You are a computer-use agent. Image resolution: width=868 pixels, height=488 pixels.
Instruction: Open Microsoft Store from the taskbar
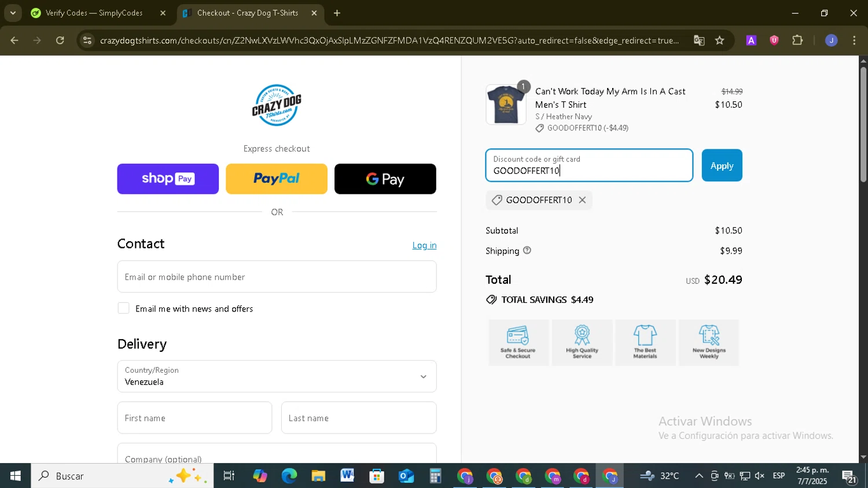click(x=377, y=476)
